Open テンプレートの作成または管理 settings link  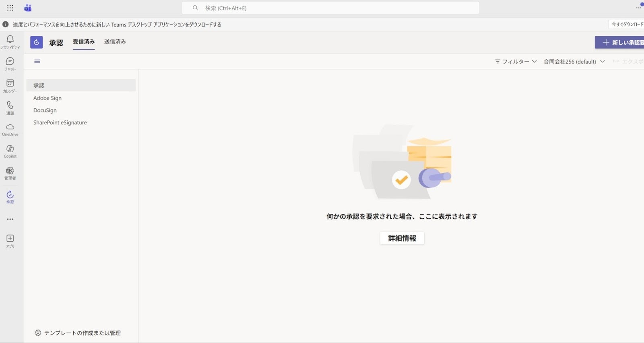[x=78, y=333]
